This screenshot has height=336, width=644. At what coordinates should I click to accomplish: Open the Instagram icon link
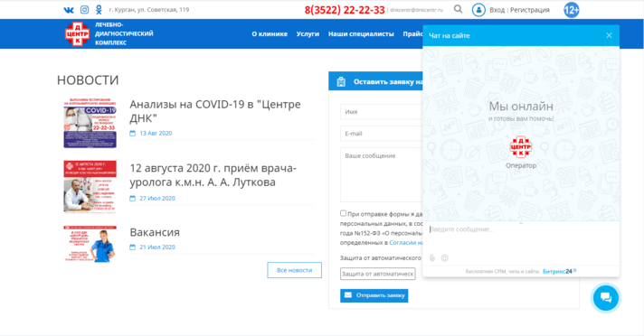(x=84, y=9)
